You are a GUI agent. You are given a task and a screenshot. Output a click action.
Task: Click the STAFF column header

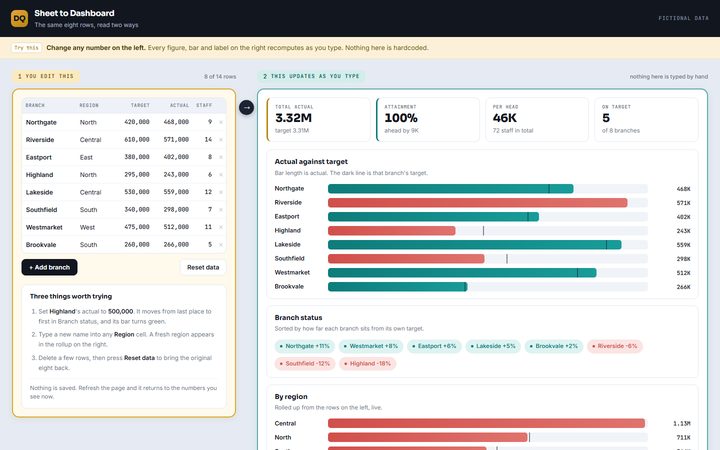204,105
